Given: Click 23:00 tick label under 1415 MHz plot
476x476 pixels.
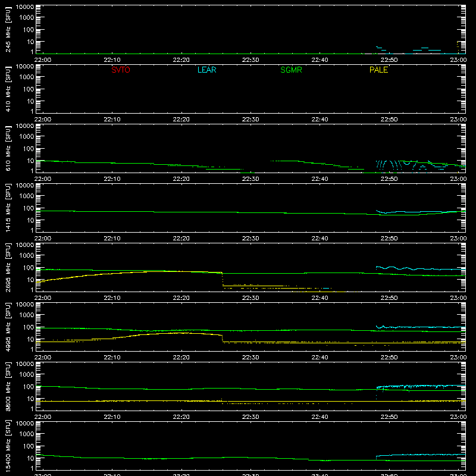Looking at the screenshot, I should point(458,239).
